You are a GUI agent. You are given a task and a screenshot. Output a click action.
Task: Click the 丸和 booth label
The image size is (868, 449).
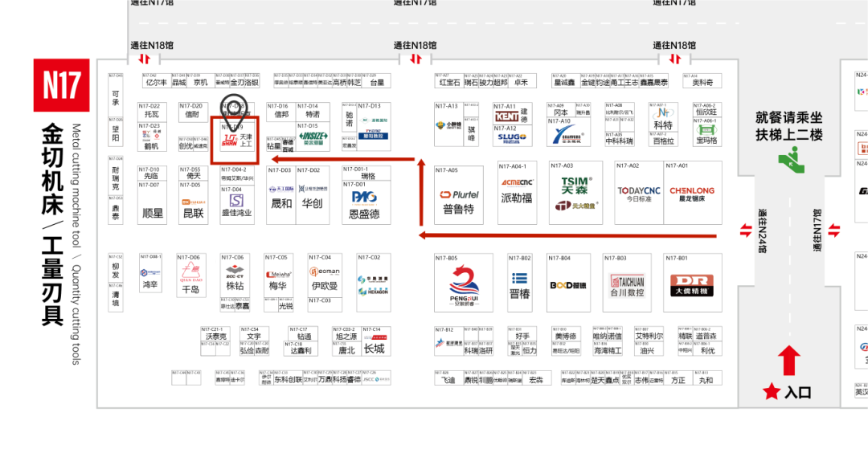coord(706,381)
